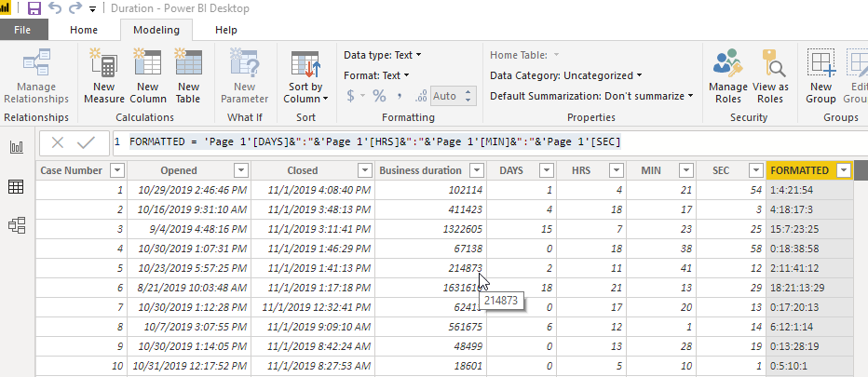Click the New Parameter what-if button
The width and height of the screenshot is (868, 377).
[x=244, y=76]
